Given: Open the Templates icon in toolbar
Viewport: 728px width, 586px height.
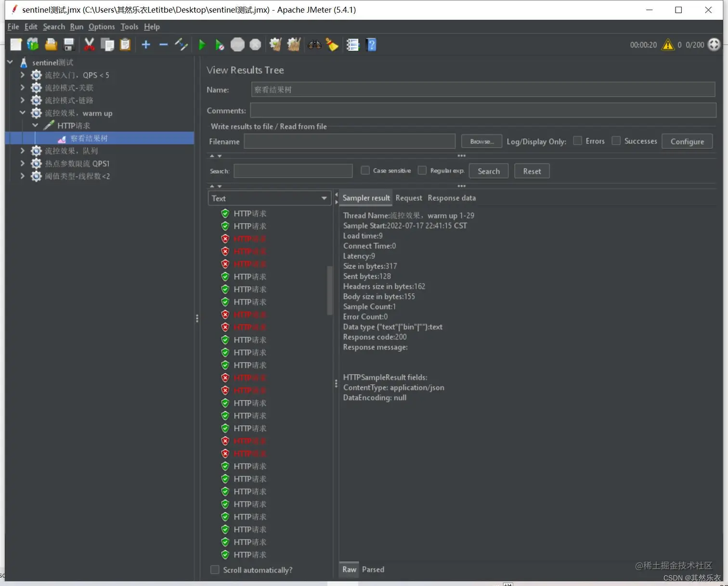Looking at the screenshot, I should 33,45.
